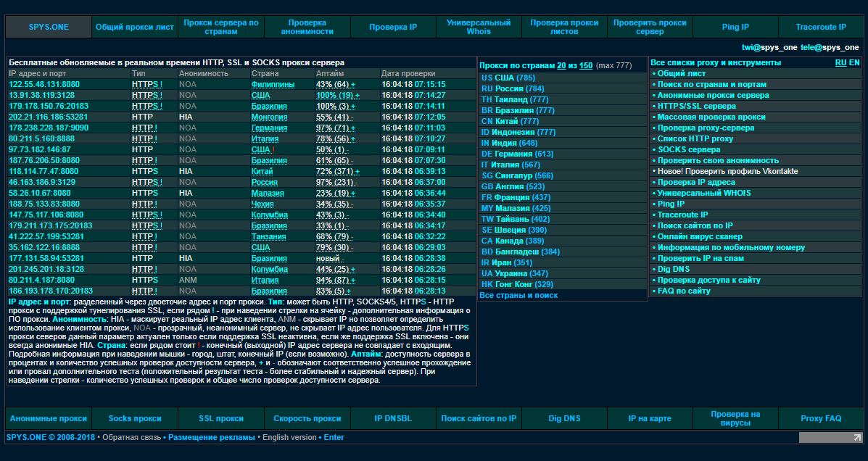868x461 pixels.
Task: Click Танзания in the proxy table
Action: pyautogui.click(x=268, y=237)
